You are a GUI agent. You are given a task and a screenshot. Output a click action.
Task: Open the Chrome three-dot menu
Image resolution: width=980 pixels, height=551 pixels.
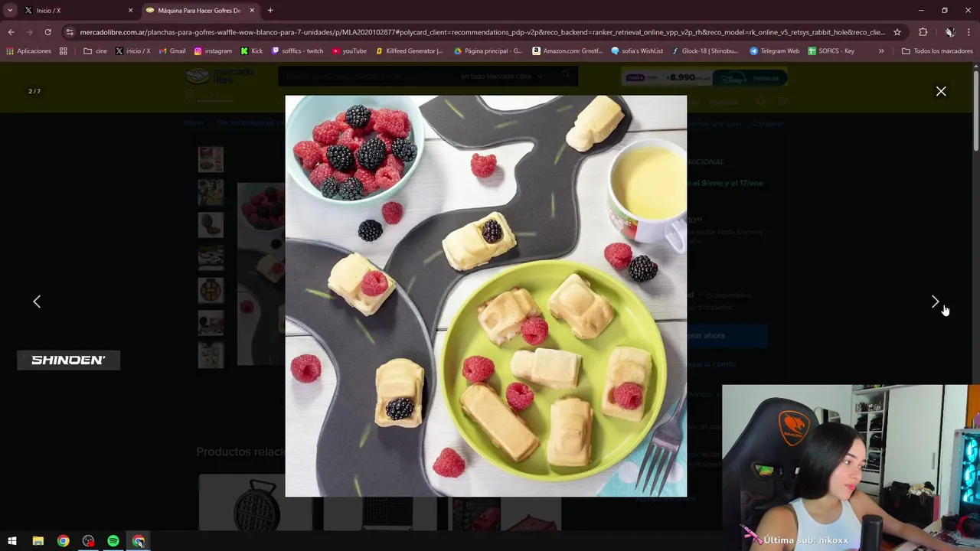click(969, 32)
